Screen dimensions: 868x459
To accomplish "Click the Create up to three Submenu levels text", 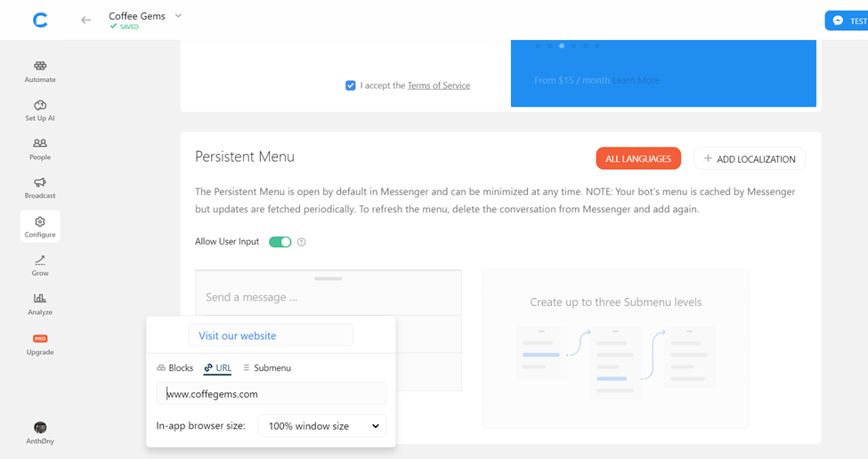I will (615, 302).
